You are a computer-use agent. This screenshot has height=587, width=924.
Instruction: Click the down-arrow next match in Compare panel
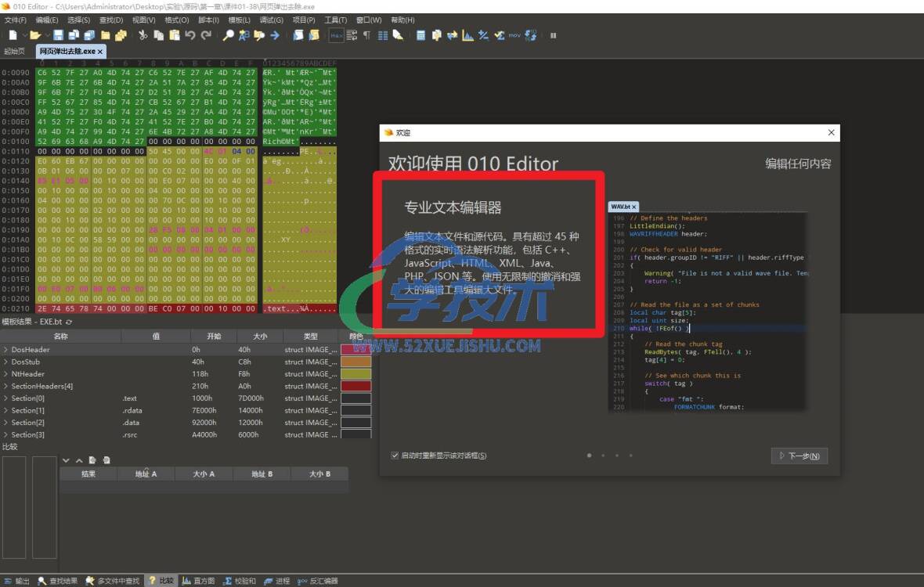tap(66, 460)
